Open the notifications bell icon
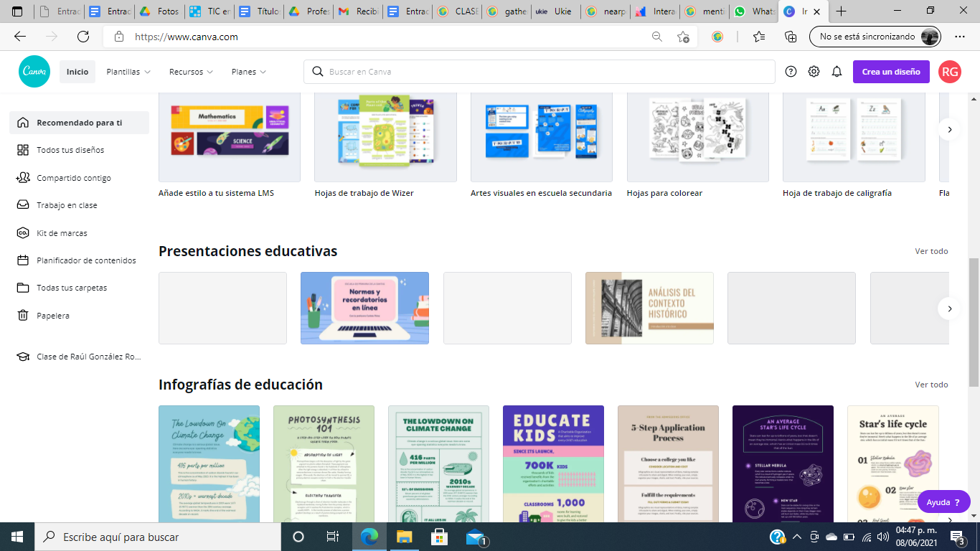The height and width of the screenshot is (551, 980). [x=837, y=71]
